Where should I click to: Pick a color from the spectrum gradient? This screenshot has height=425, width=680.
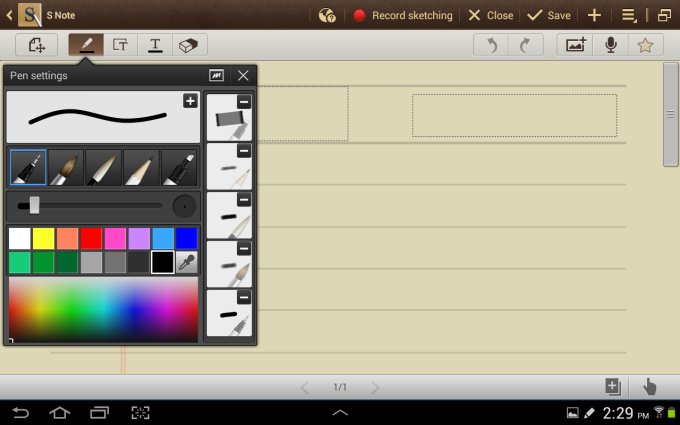point(103,310)
